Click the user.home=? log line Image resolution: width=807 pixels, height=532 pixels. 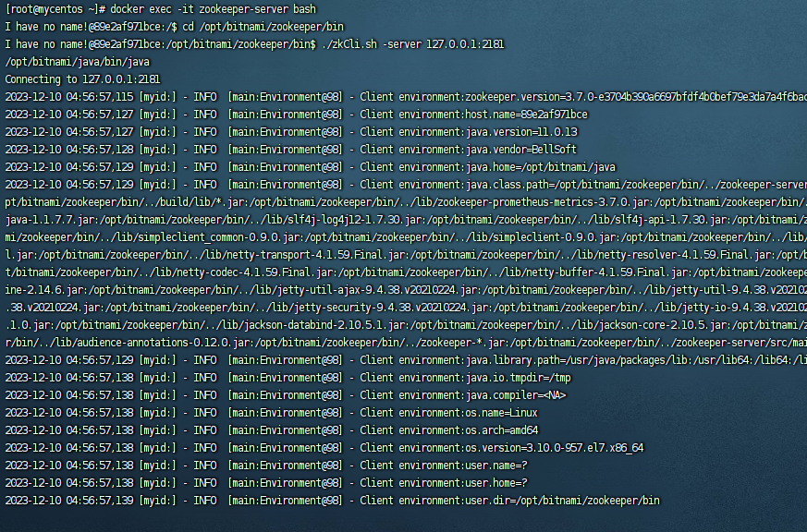coord(266,482)
